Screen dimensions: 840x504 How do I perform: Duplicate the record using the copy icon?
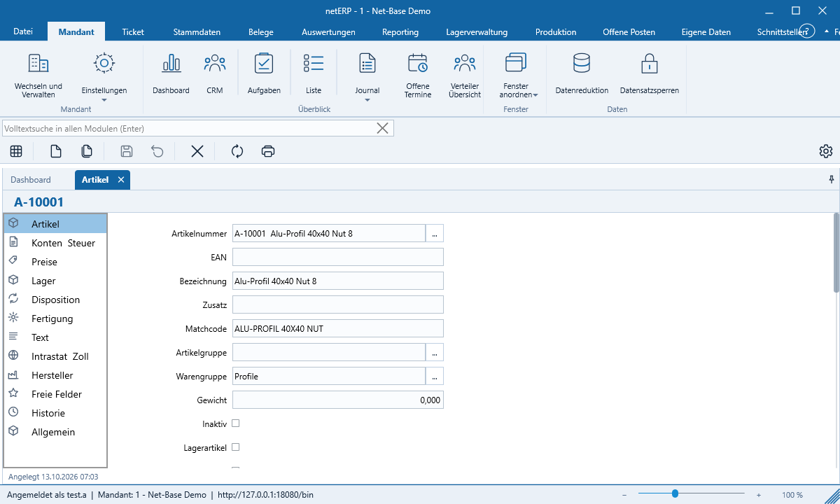[x=87, y=151]
